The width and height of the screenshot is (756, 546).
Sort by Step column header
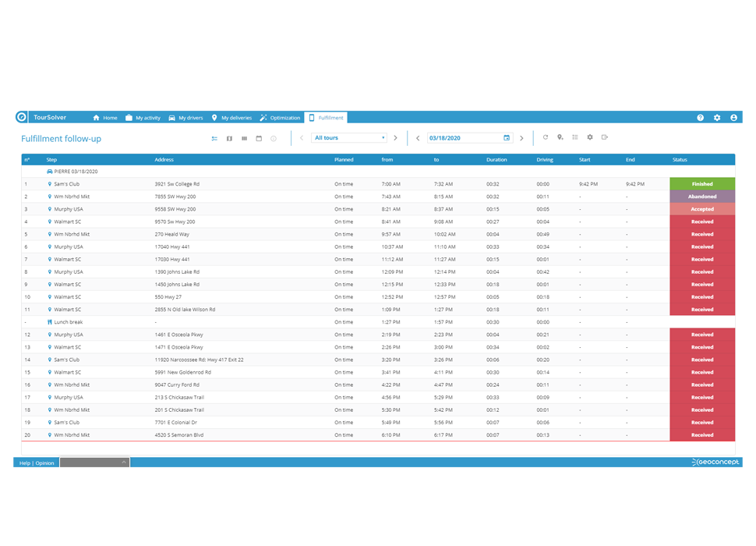coord(51,160)
